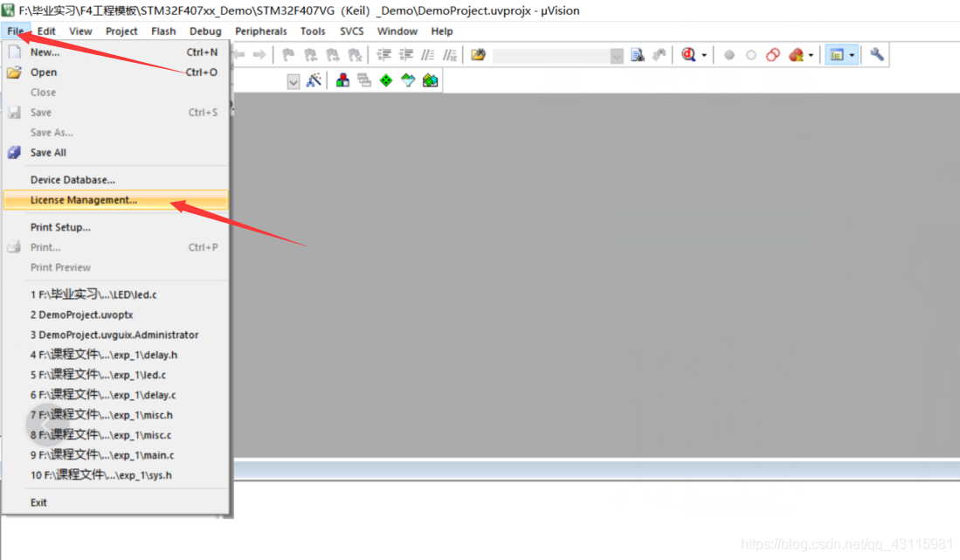Click the Uncomment selection icon
The image size is (960, 560).
pos(450,55)
